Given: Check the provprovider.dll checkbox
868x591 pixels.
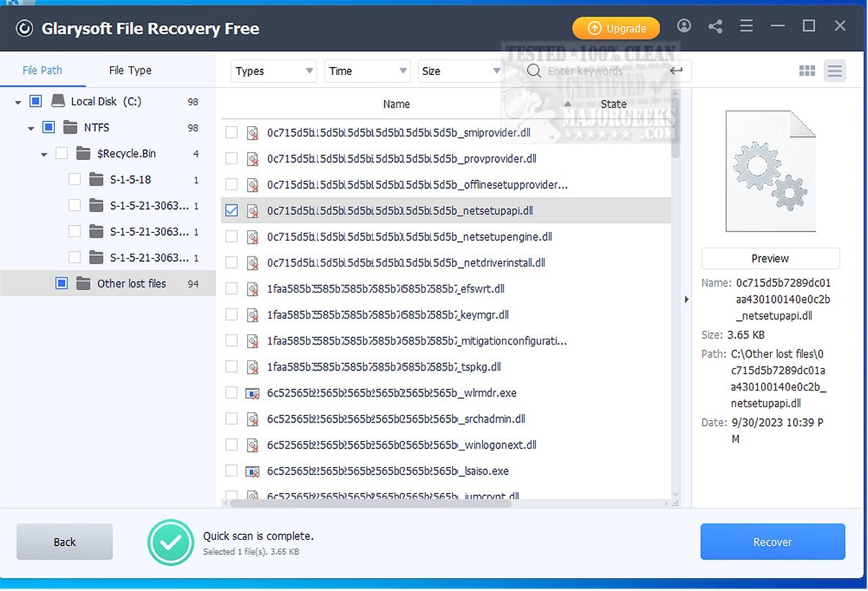Looking at the screenshot, I should pyautogui.click(x=231, y=159).
